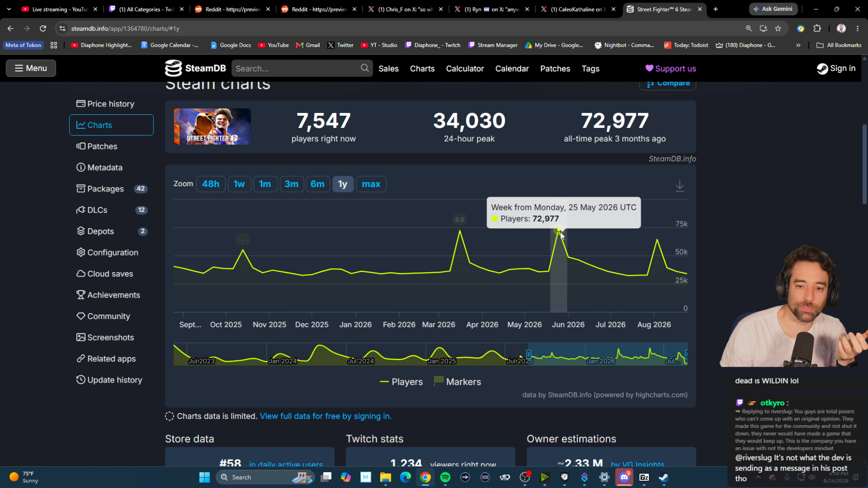Open the Configuration sidebar section

coord(107,252)
